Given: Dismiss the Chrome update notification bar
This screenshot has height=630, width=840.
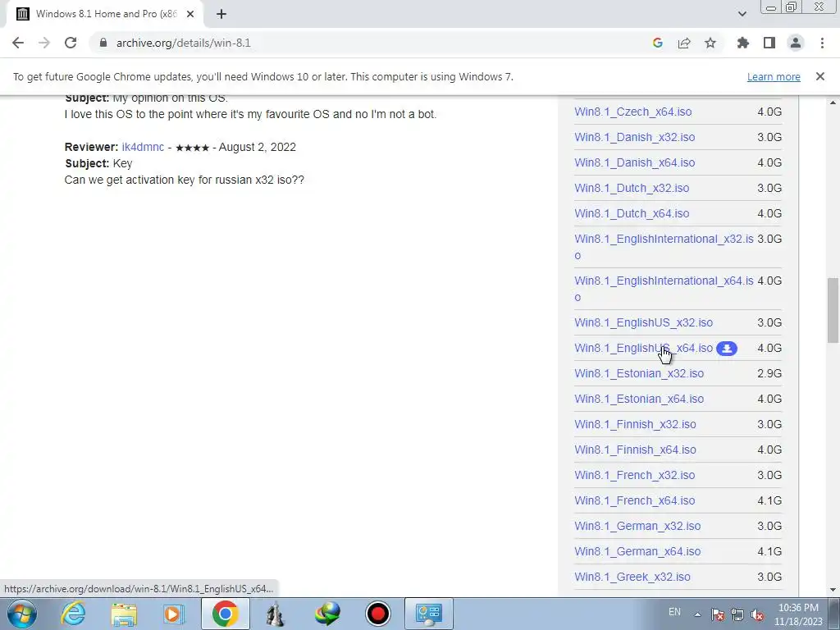Looking at the screenshot, I should (x=820, y=76).
